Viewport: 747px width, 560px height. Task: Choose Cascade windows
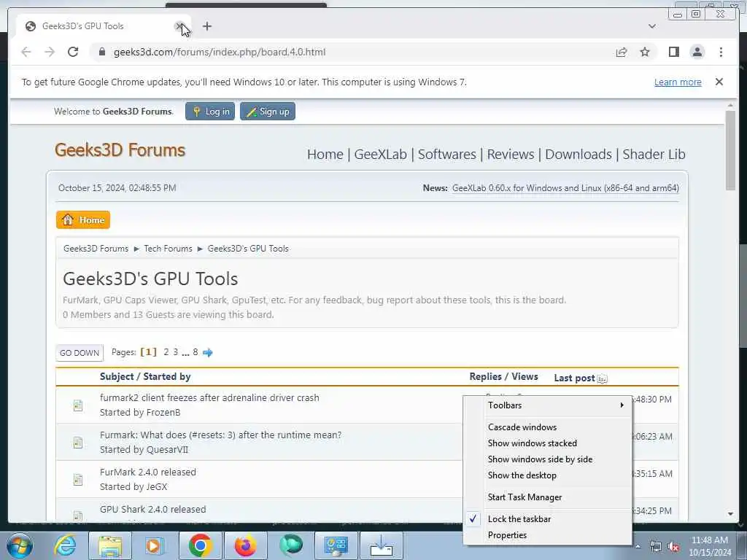coord(547,427)
